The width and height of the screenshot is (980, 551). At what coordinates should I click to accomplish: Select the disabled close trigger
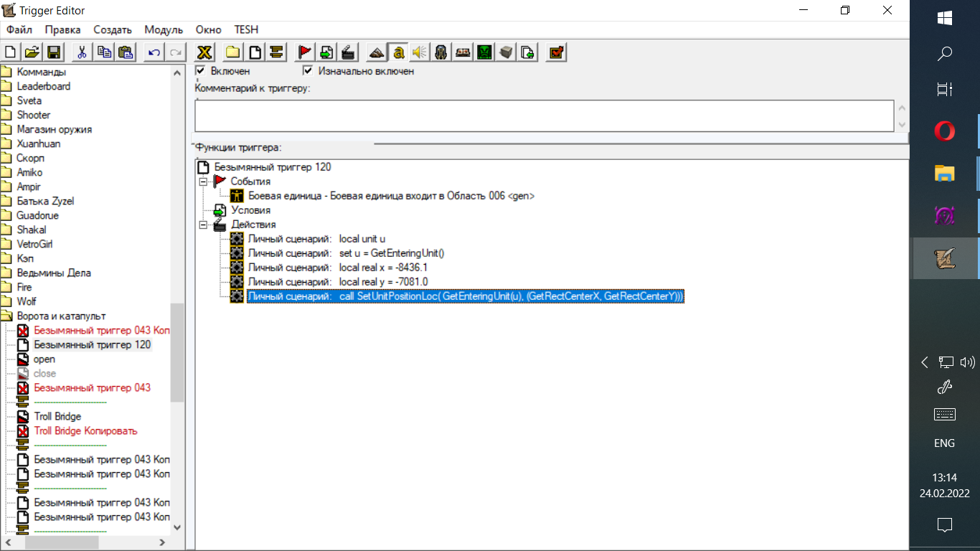[x=44, y=373]
